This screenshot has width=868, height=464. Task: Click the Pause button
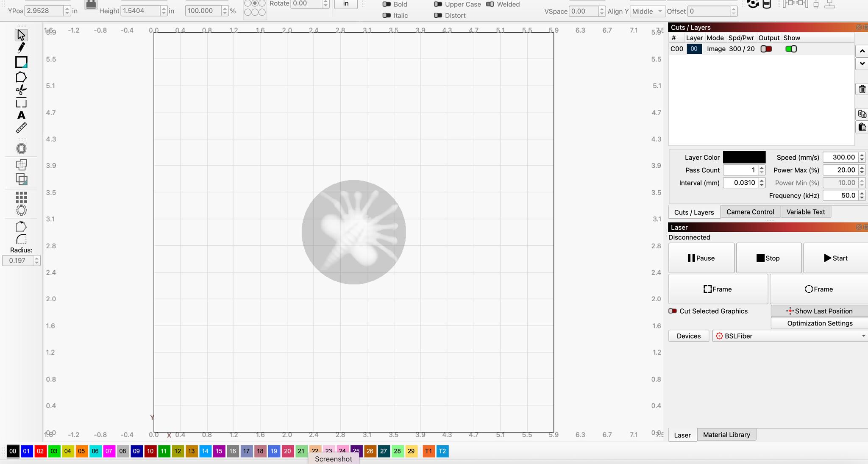click(701, 258)
